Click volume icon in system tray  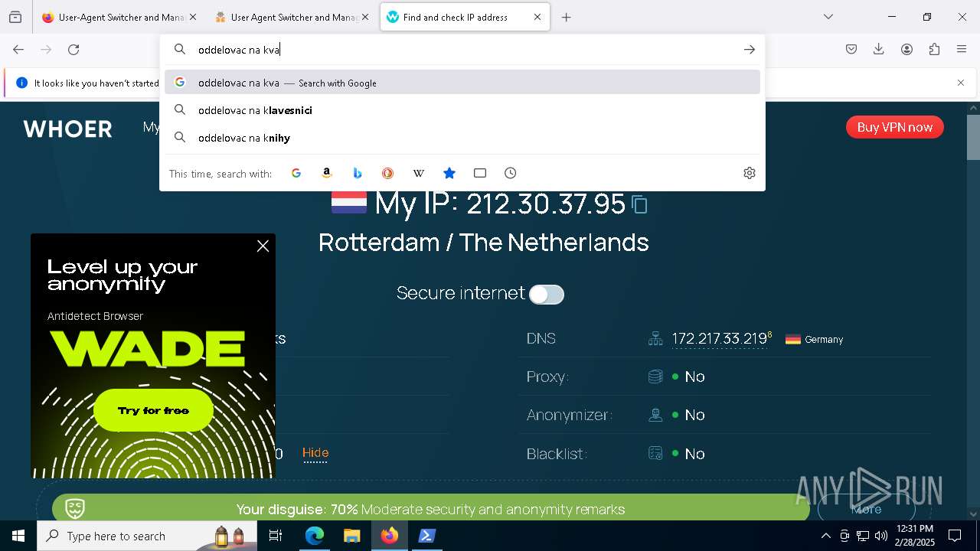click(x=881, y=536)
